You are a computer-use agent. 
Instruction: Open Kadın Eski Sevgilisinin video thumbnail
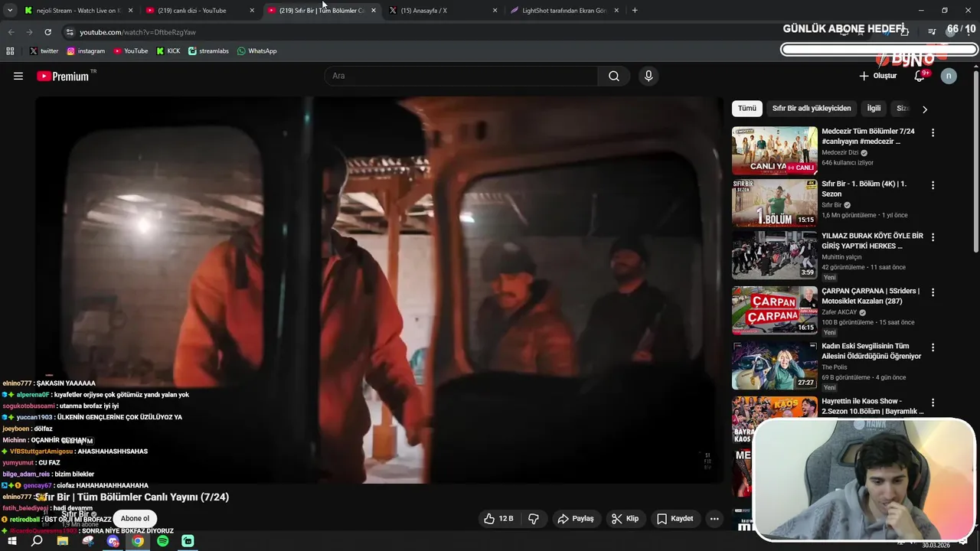pyautogui.click(x=775, y=365)
